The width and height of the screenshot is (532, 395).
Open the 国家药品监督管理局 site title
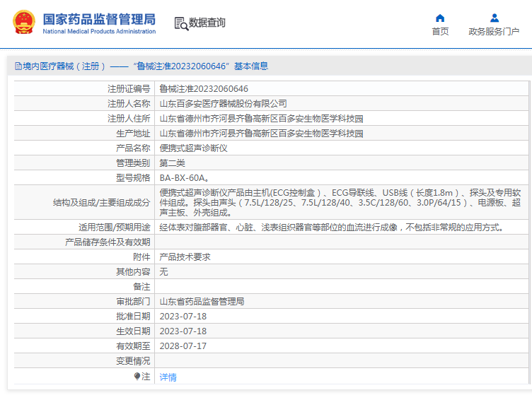click(99, 18)
